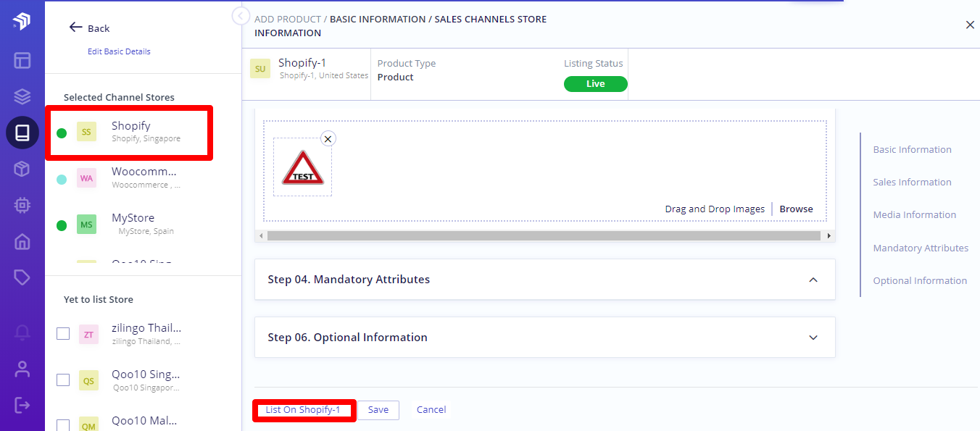The image size is (980, 431).
Task: Click the Browse images link
Action: pyautogui.click(x=796, y=209)
